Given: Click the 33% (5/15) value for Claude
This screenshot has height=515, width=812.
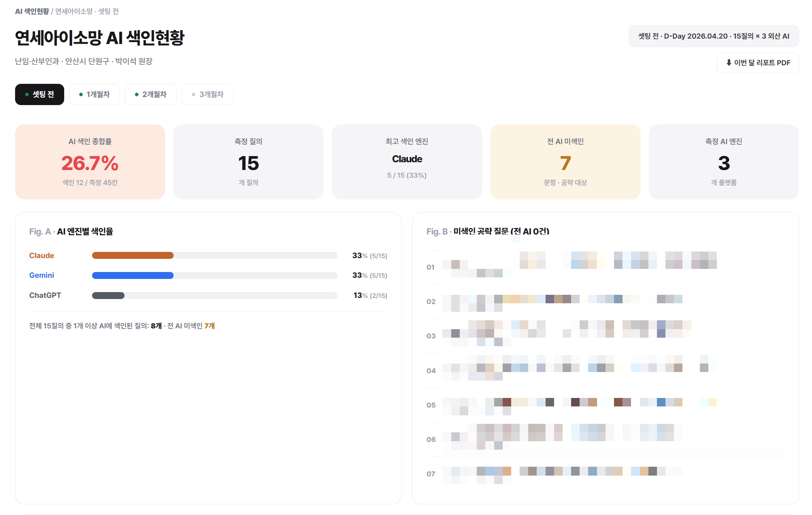Looking at the screenshot, I should (370, 255).
